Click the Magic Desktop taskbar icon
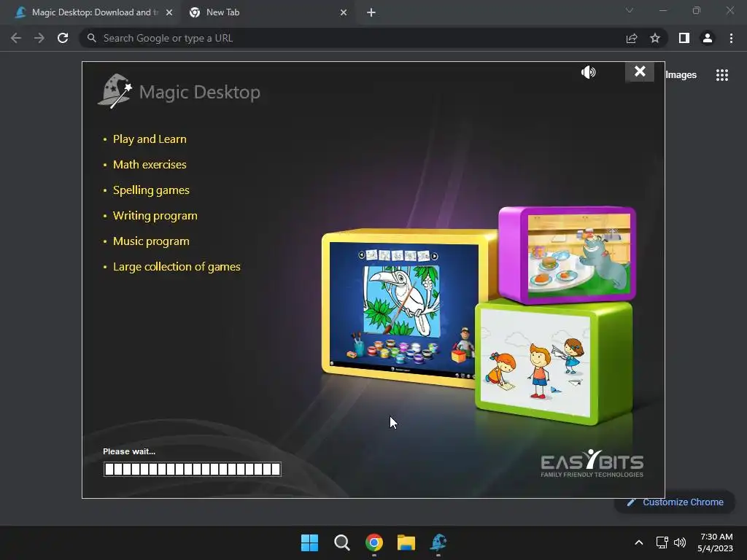The width and height of the screenshot is (747, 560). click(438, 542)
